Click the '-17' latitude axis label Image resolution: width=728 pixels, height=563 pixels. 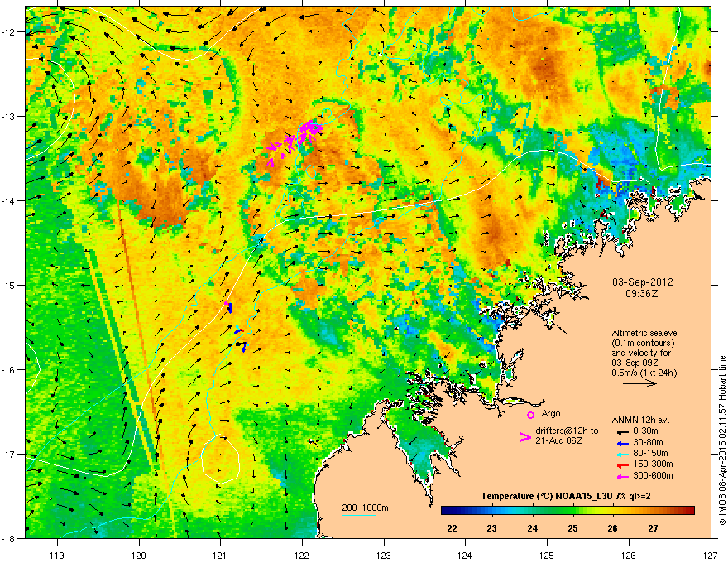coord(8,454)
